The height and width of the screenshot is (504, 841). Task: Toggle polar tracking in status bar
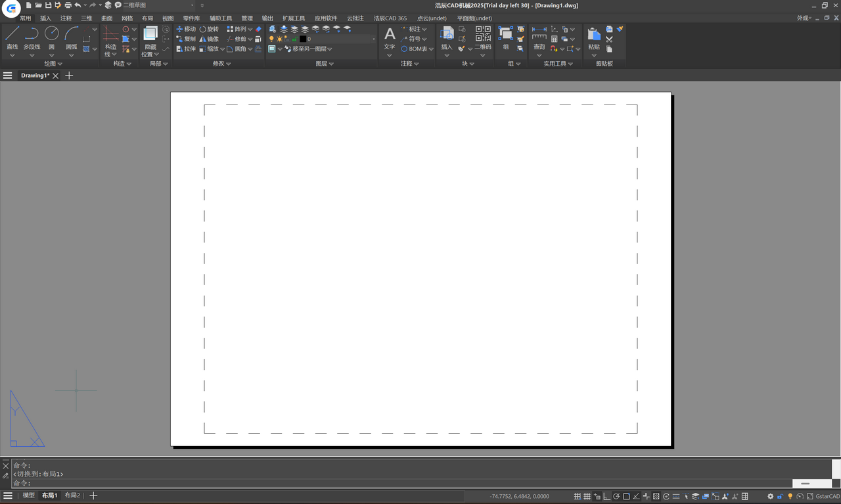pyautogui.click(x=616, y=496)
